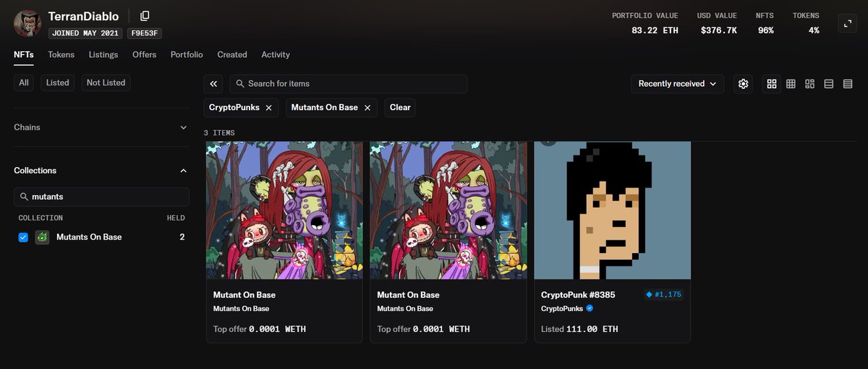Open the CryptoPunk #8385 image
868x369 pixels.
(613, 211)
